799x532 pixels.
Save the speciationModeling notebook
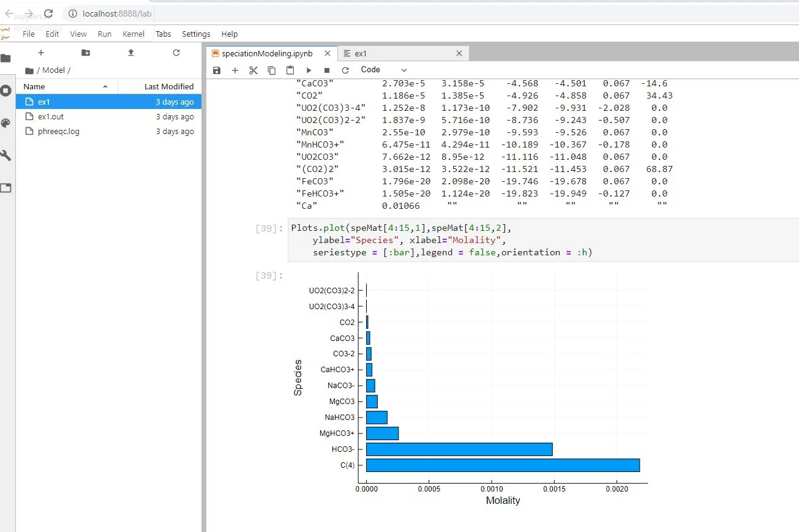pyautogui.click(x=216, y=69)
